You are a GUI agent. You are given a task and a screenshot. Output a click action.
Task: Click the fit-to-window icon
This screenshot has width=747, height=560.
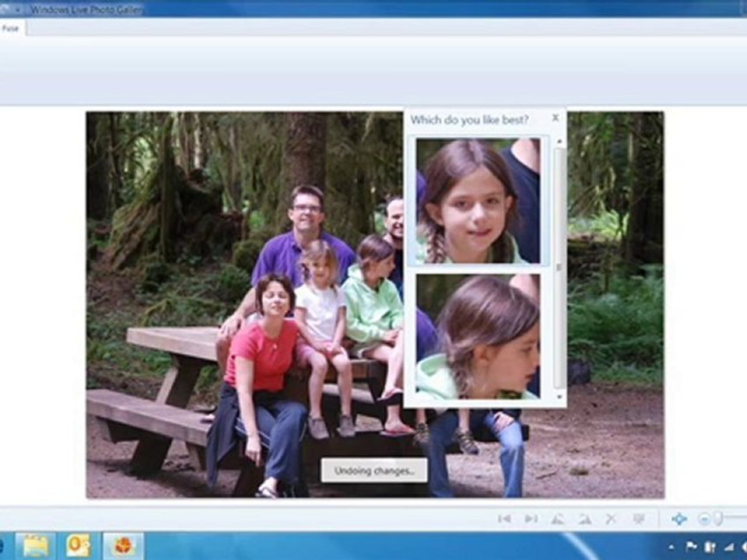pos(679,519)
